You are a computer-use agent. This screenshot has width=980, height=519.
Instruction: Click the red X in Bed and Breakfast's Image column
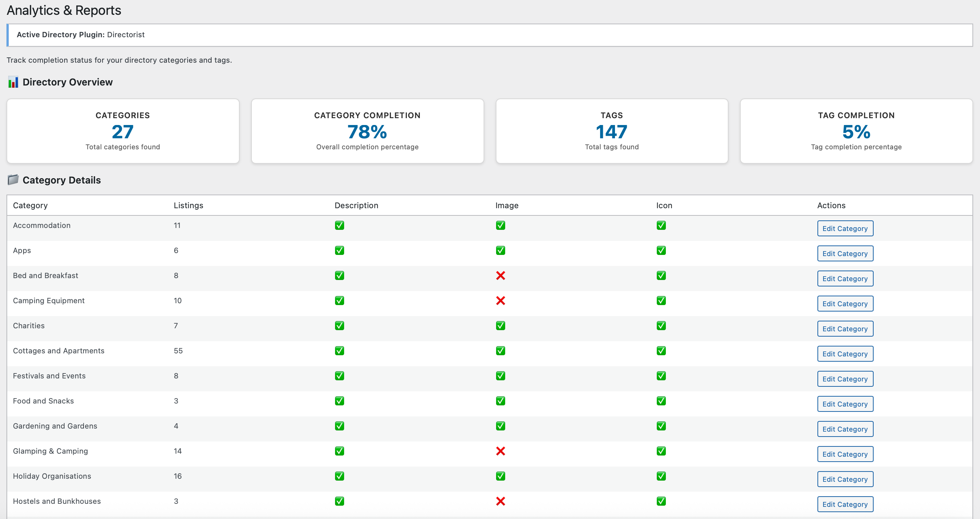click(501, 275)
